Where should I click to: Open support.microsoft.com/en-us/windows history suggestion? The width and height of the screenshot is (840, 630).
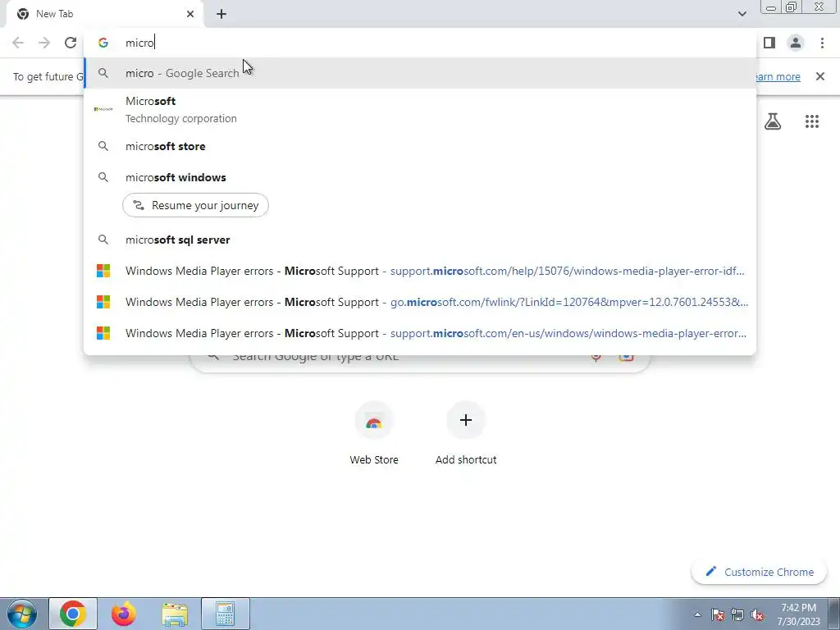[420, 333]
